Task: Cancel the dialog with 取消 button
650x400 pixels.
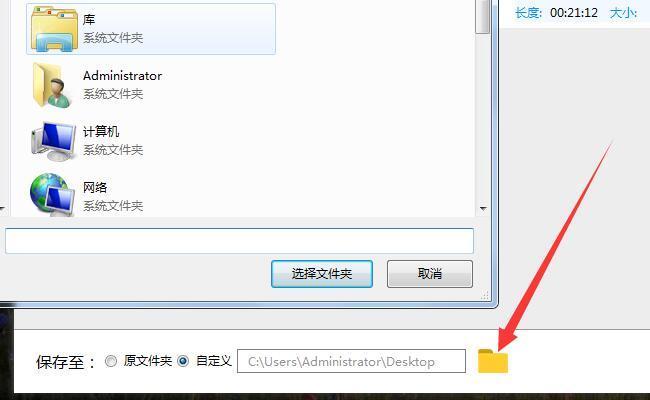Action: (x=429, y=274)
